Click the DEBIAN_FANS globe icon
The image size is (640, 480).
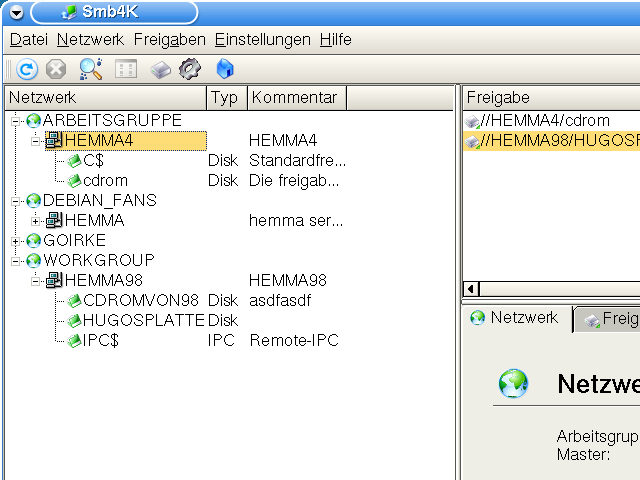[x=33, y=200]
